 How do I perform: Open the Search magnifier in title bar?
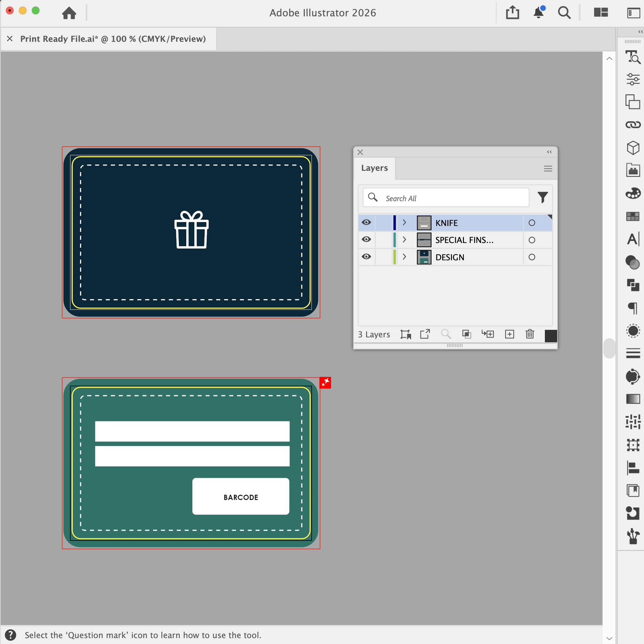coord(564,13)
